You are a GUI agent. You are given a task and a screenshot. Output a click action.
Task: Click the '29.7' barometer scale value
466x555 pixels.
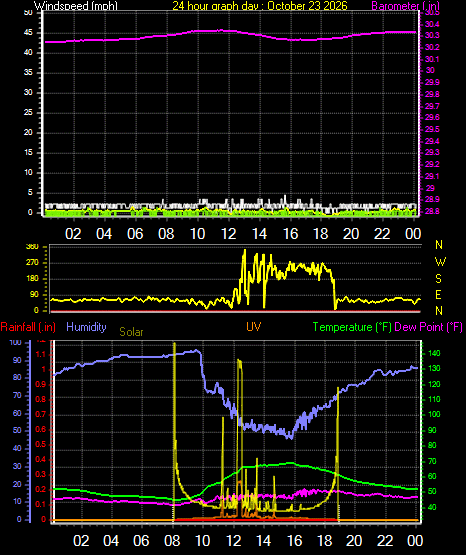point(432,106)
